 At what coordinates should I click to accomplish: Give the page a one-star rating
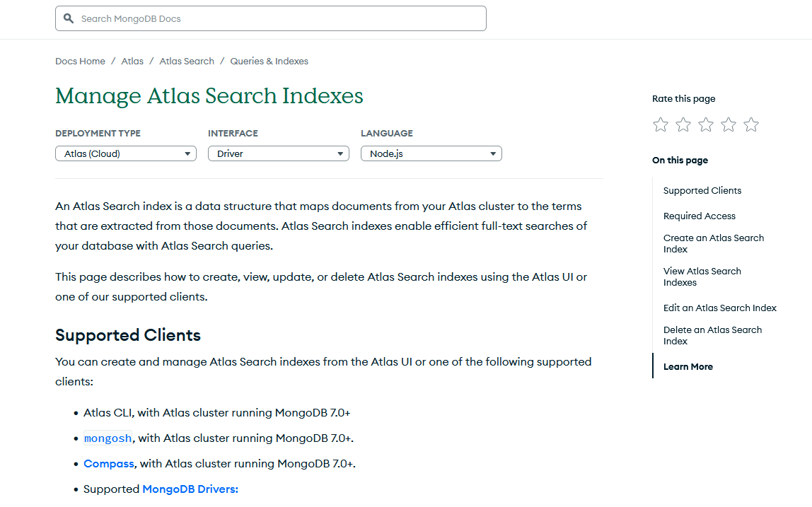[660, 124]
